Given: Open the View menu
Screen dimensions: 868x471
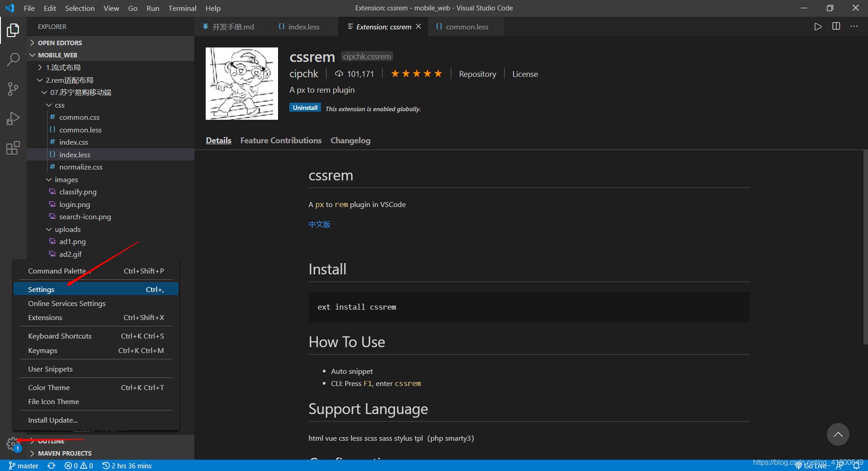Looking at the screenshot, I should click(111, 8).
